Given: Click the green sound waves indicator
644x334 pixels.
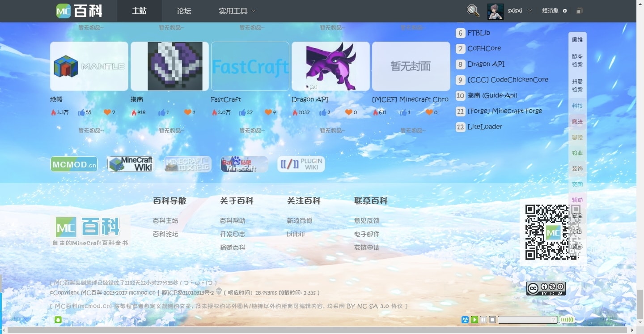Looking at the screenshot, I should 567,320.
